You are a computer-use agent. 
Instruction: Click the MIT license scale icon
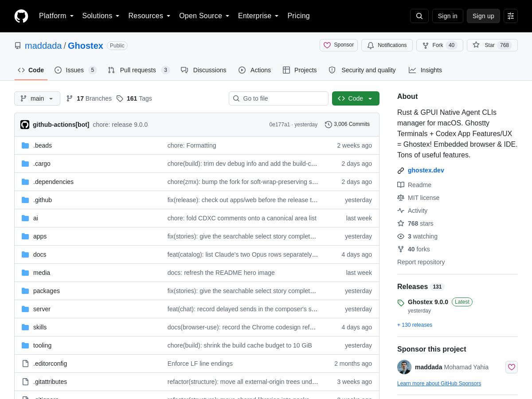401,198
